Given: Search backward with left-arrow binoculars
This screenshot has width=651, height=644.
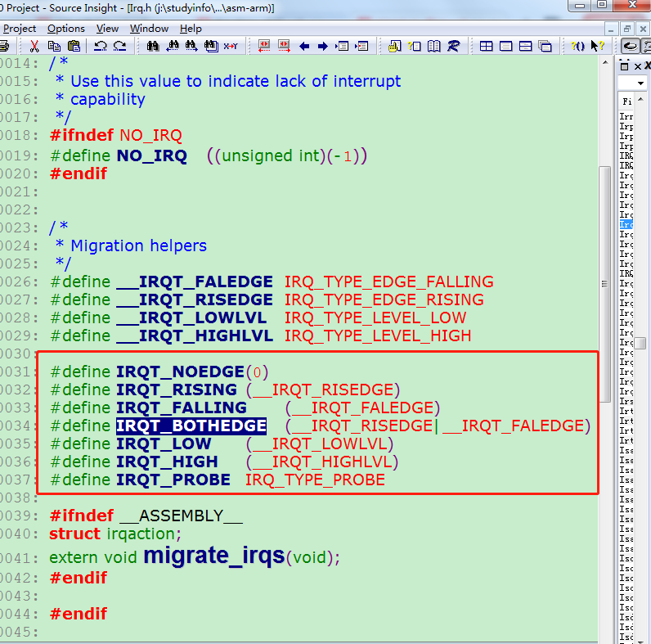Looking at the screenshot, I should pos(173,46).
